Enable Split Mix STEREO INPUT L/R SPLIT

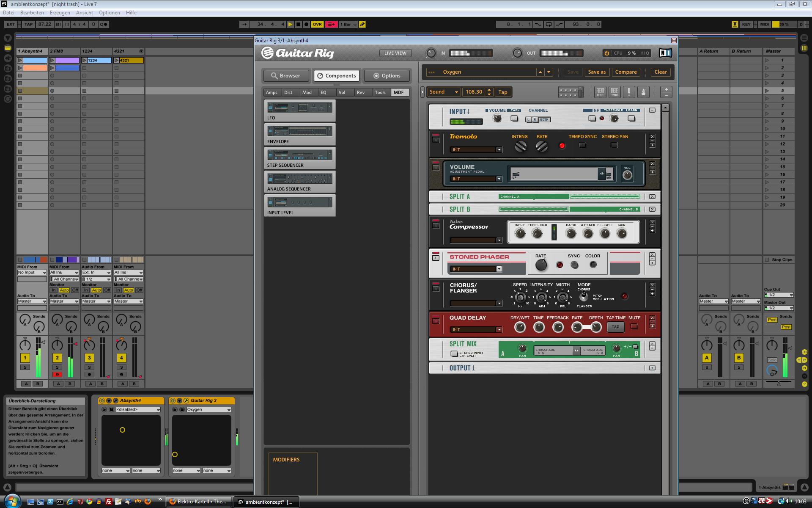pyautogui.click(x=454, y=354)
